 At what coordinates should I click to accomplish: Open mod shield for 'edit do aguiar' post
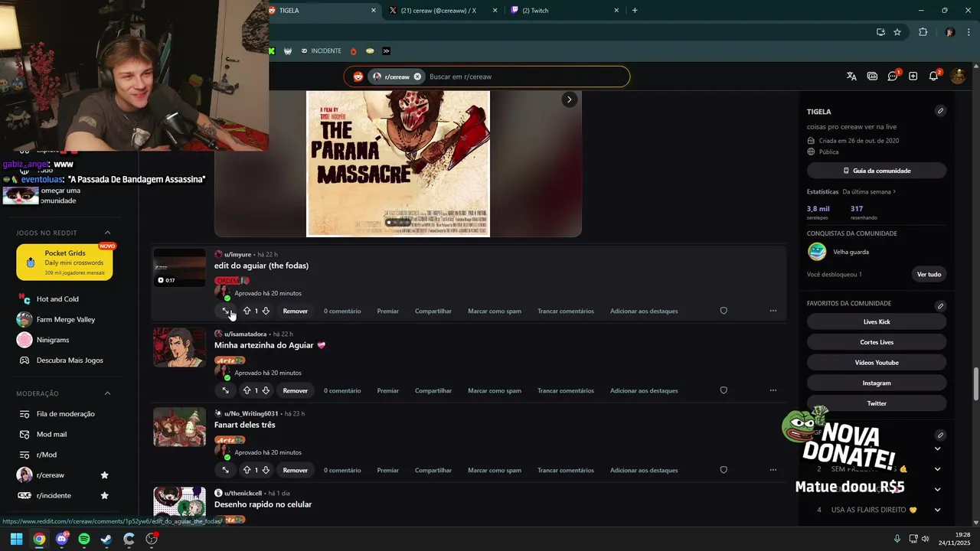pos(724,311)
